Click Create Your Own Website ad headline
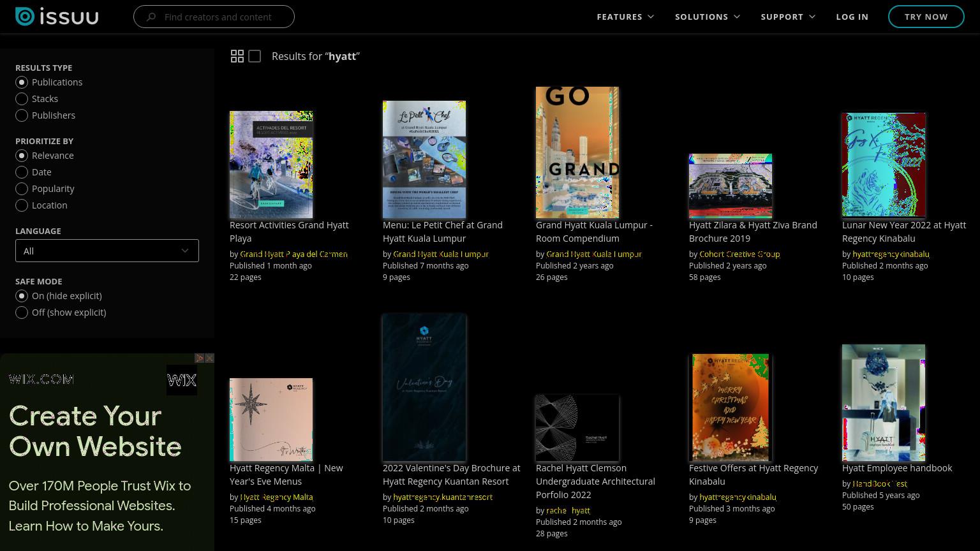980x551 pixels. pyautogui.click(x=95, y=431)
